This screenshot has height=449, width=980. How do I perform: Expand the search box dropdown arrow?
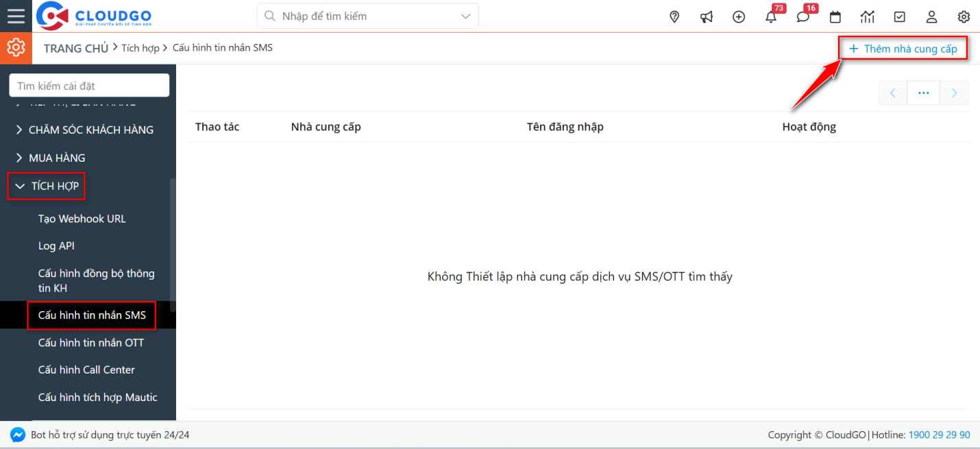[465, 16]
